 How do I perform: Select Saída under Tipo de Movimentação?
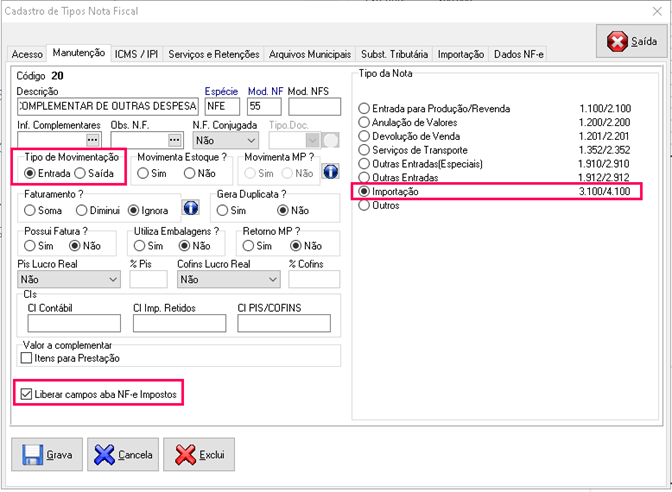coord(82,173)
